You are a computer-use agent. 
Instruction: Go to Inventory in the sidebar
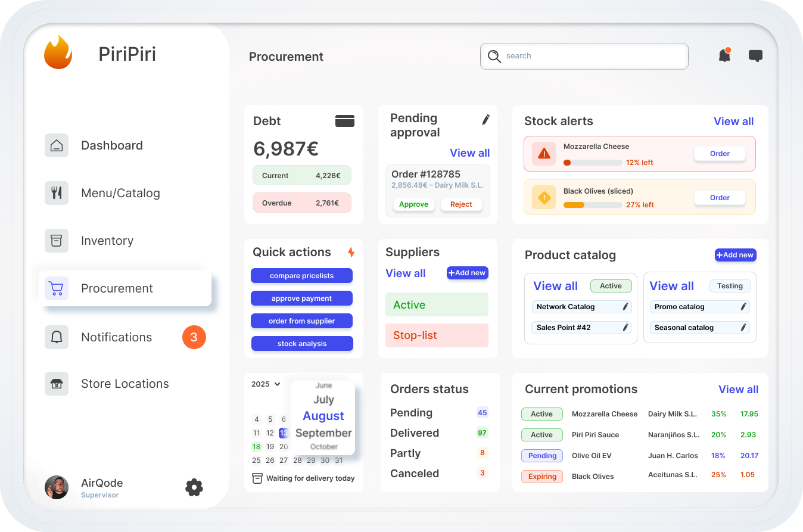(x=107, y=241)
